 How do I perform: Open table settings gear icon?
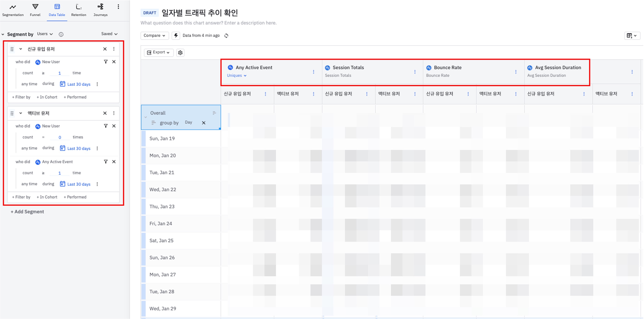coord(180,52)
